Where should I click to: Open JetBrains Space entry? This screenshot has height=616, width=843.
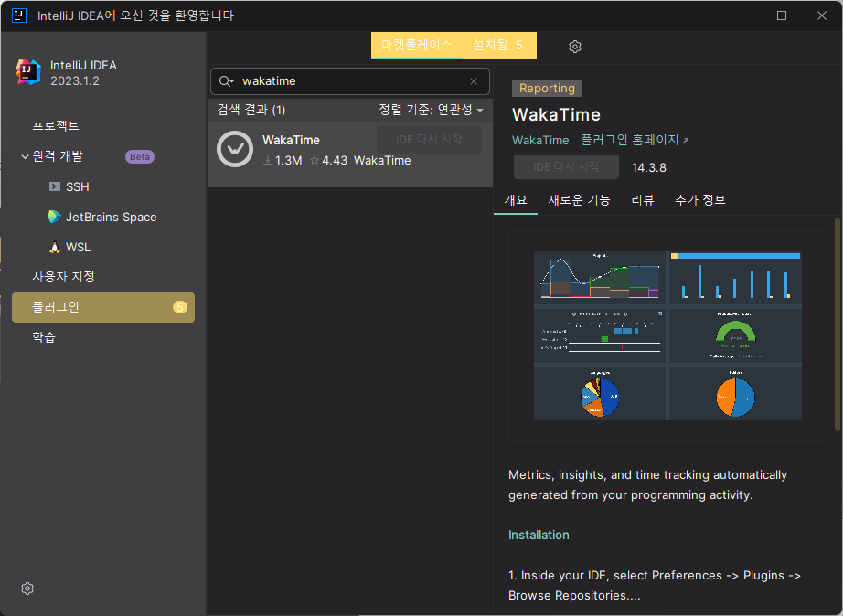coord(102,217)
